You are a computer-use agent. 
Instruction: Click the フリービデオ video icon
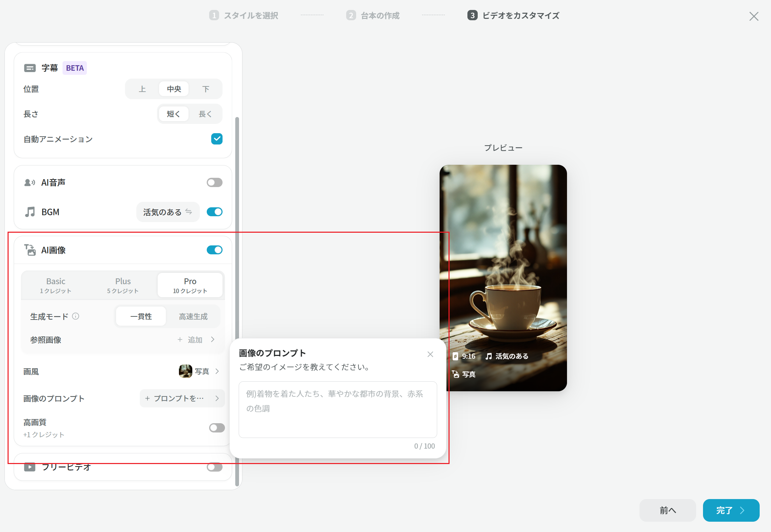(x=30, y=467)
